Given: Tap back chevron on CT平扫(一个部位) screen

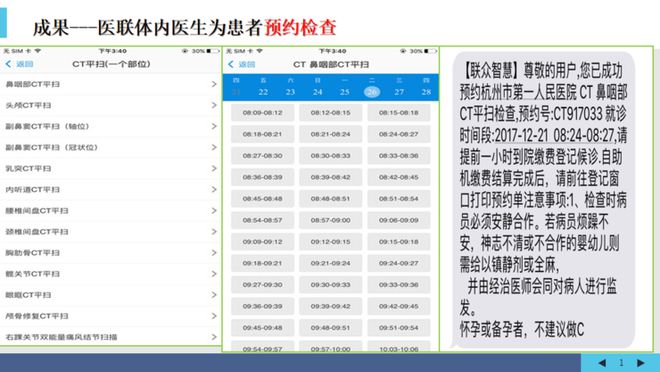Looking at the screenshot, I should (x=8, y=64).
